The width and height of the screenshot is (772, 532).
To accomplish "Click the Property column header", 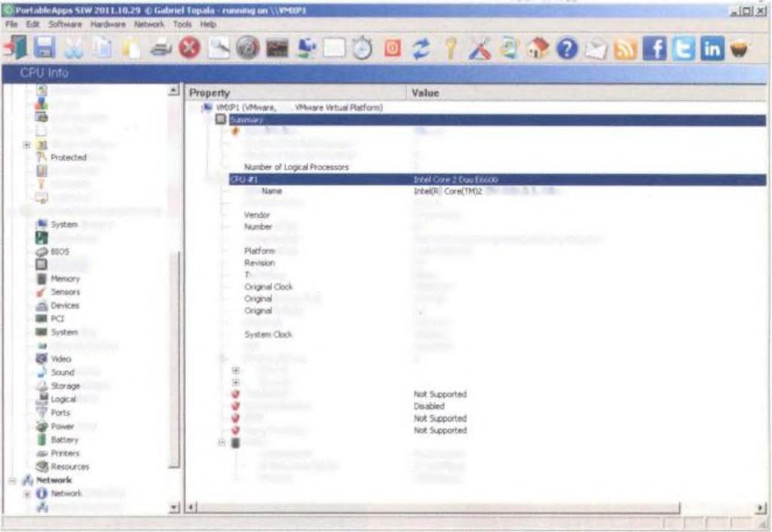I will tap(296, 93).
